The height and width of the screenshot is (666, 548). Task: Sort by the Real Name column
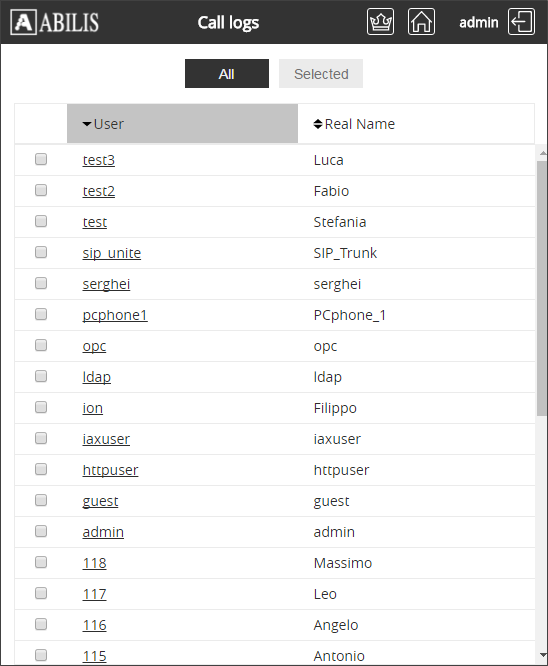point(354,124)
